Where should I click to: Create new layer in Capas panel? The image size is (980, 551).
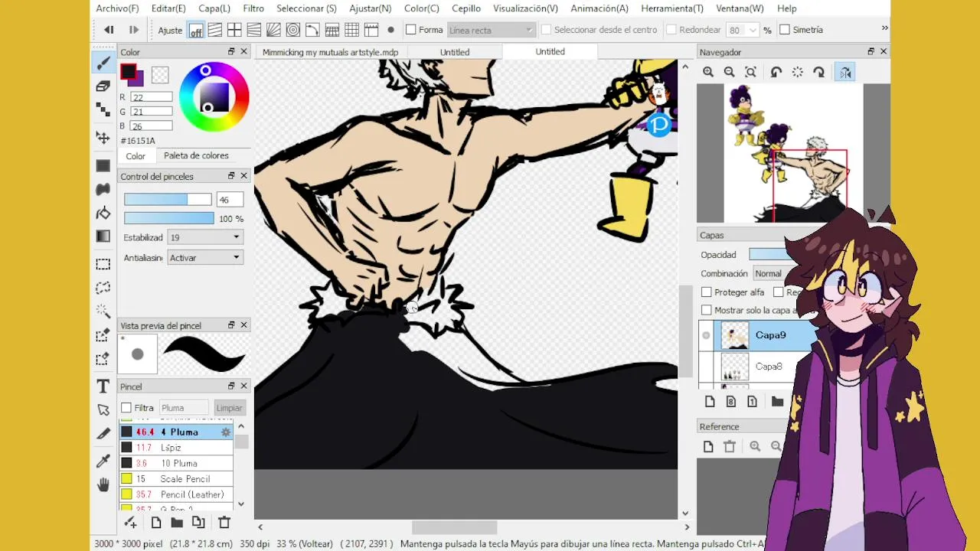[x=709, y=402]
